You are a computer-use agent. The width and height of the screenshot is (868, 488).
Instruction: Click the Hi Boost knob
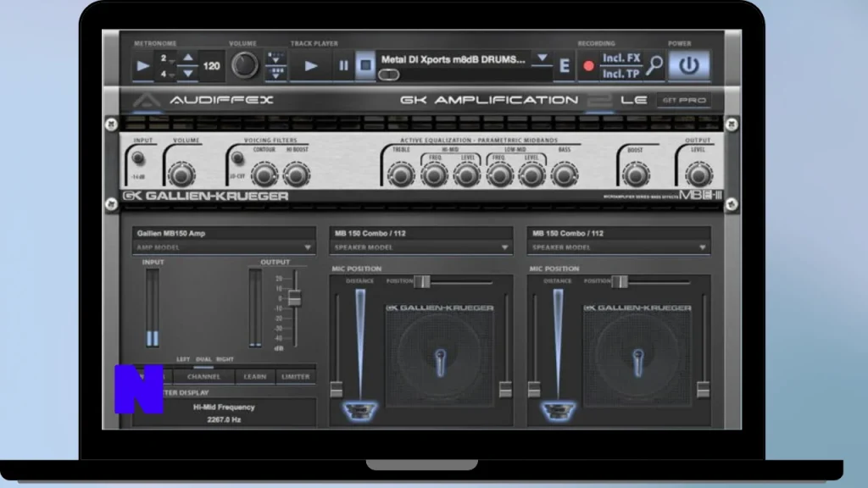(x=297, y=175)
